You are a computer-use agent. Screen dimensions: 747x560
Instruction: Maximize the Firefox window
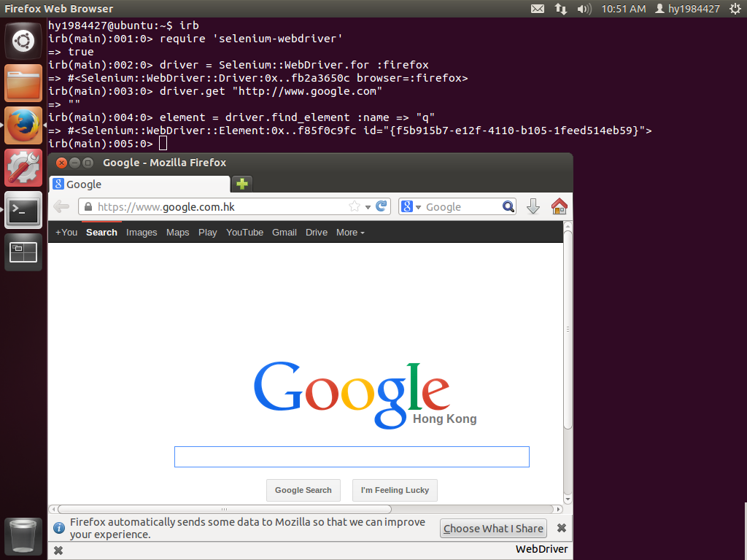tap(88, 163)
